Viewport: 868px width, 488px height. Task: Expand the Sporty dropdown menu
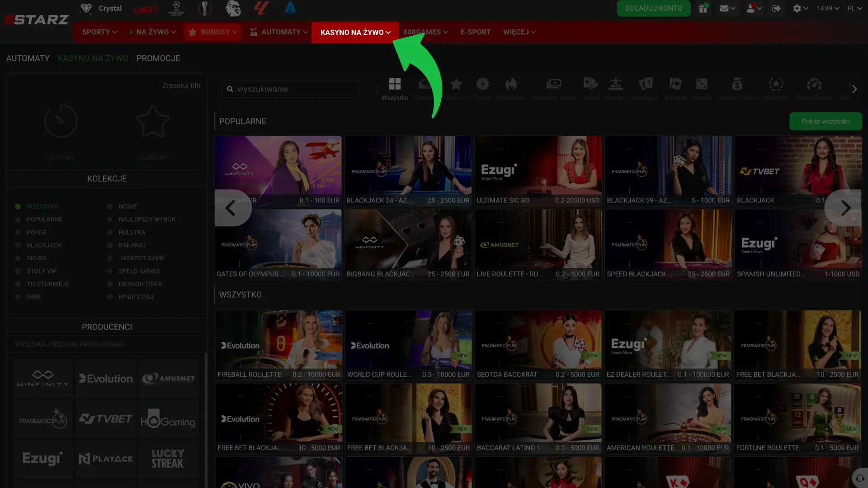pos(99,32)
